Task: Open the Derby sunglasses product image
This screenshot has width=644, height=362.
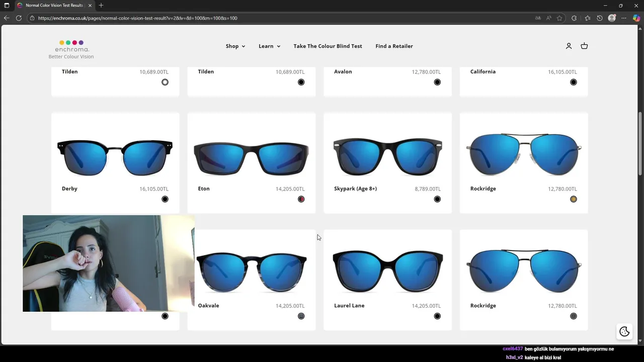Action: click(x=115, y=157)
